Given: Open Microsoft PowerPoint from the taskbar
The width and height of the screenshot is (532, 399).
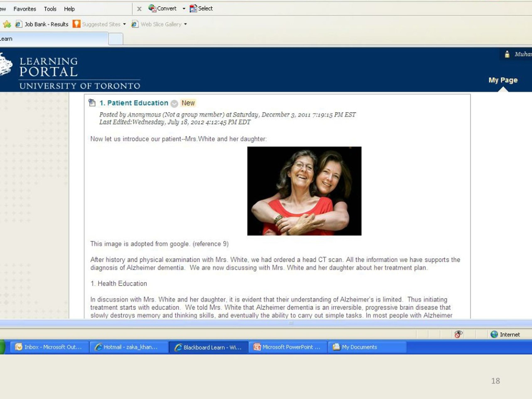Looking at the screenshot, I should pos(288,347).
